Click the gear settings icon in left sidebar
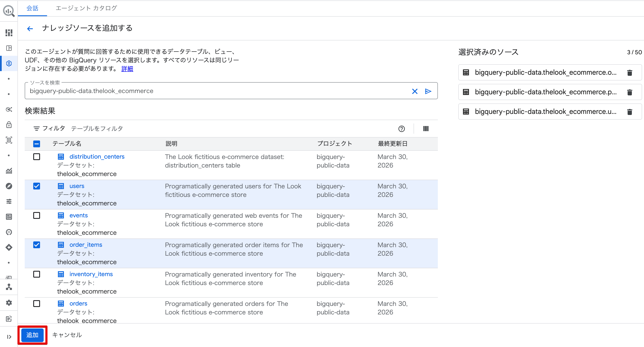This screenshot has width=644, height=347. click(x=9, y=303)
